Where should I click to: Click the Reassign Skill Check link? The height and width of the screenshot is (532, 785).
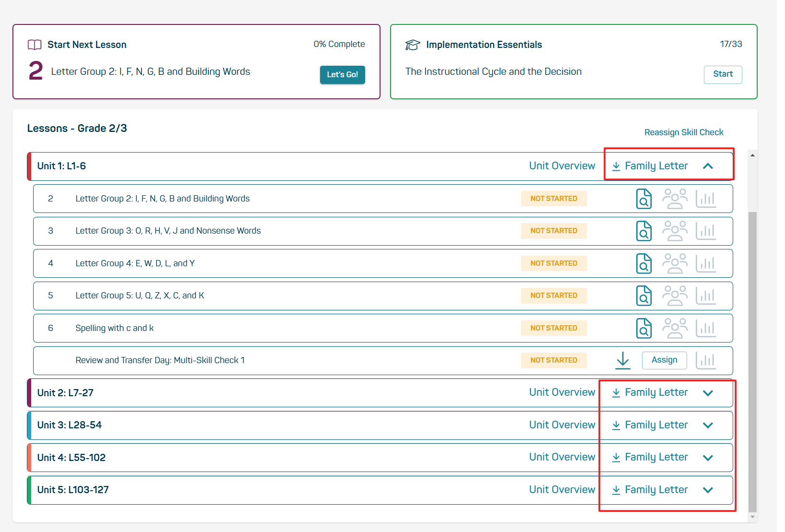point(683,132)
